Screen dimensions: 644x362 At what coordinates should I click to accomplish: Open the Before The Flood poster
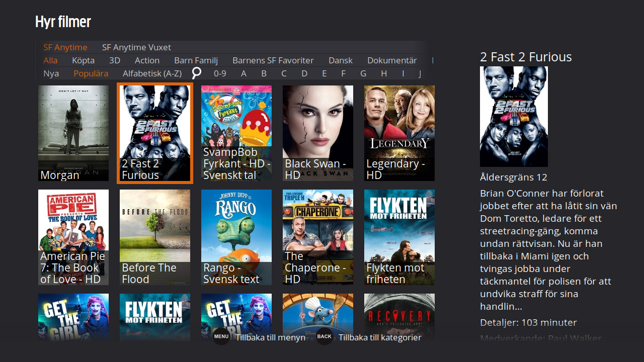click(x=155, y=237)
